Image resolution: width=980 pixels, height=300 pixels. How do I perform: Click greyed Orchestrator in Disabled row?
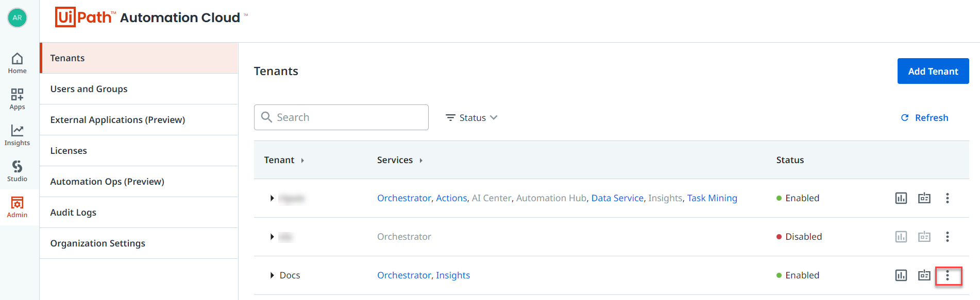pyautogui.click(x=404, y=237)
